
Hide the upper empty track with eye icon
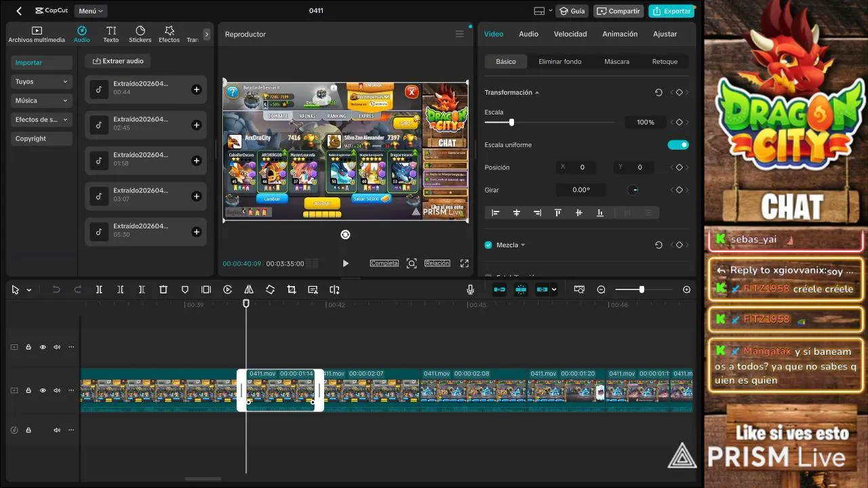coord(43,347)
